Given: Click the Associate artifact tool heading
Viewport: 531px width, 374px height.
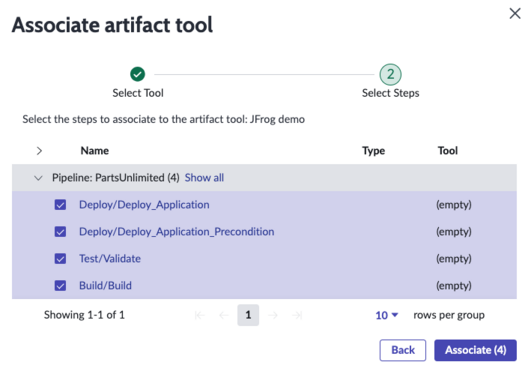Looking at the screenshot, I should [x=112, y=25].
